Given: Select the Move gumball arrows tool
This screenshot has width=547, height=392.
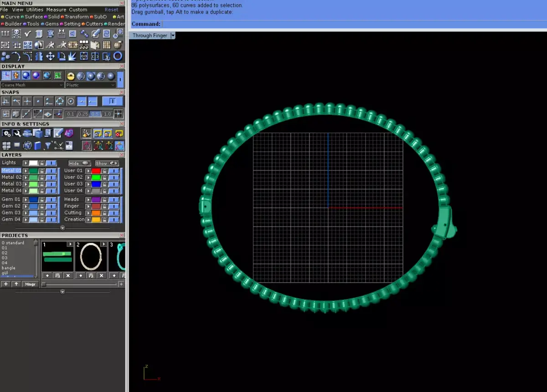Looking at the screenshot, I should click(50, 56).
